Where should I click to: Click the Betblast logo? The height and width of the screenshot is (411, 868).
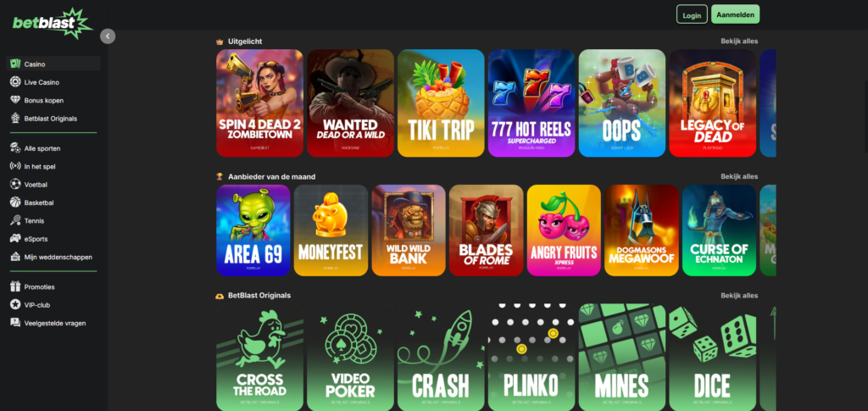point(53,23)
